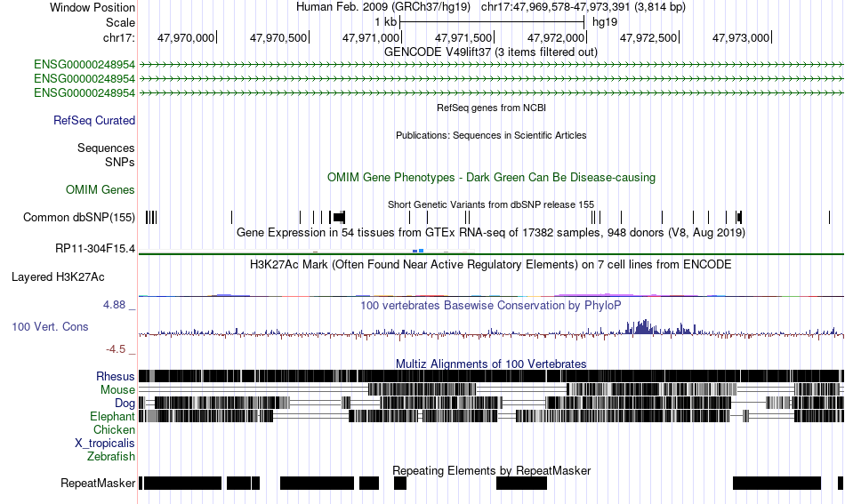Open the H3K27Ac Mark track title
Image resolution: width=845 pixels, height=504 pixels.
[x=491, y=264]
